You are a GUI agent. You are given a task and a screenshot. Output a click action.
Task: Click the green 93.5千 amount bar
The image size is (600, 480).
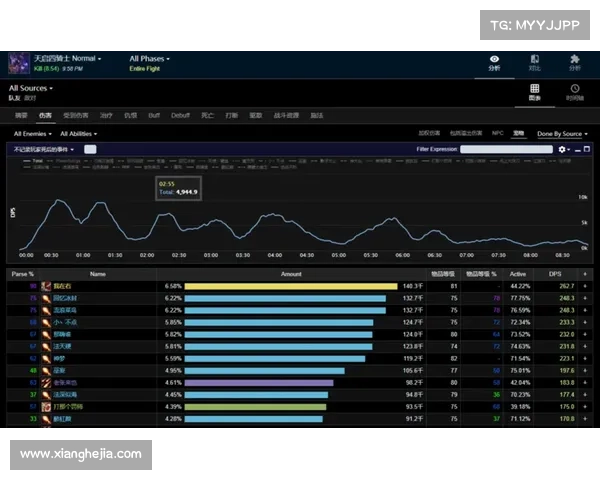tap(255, 407)
